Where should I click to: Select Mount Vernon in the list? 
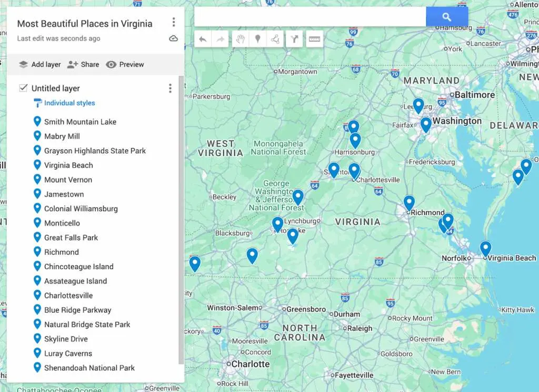[68, 179]
